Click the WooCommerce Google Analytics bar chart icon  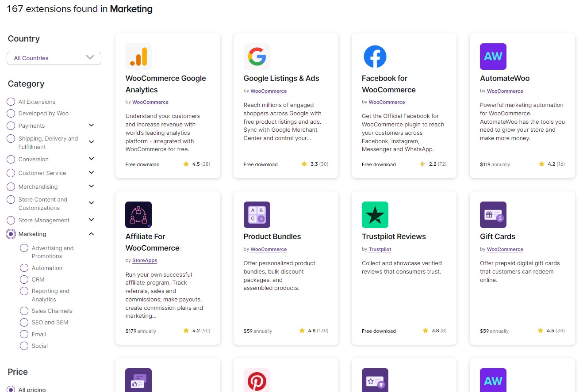point(138,57)
